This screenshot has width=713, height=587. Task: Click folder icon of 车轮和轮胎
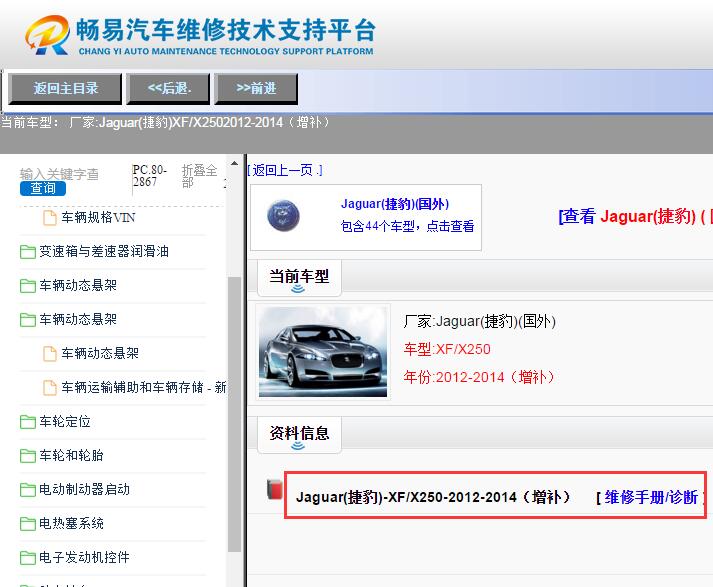point(28,456)
